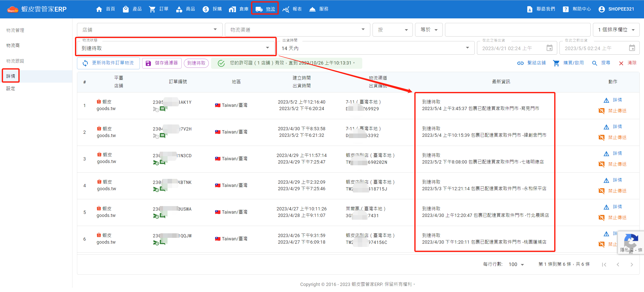Open the 訂單 orders menu
This screenshot has height=292, width=644.
click(x=159, y=9)
